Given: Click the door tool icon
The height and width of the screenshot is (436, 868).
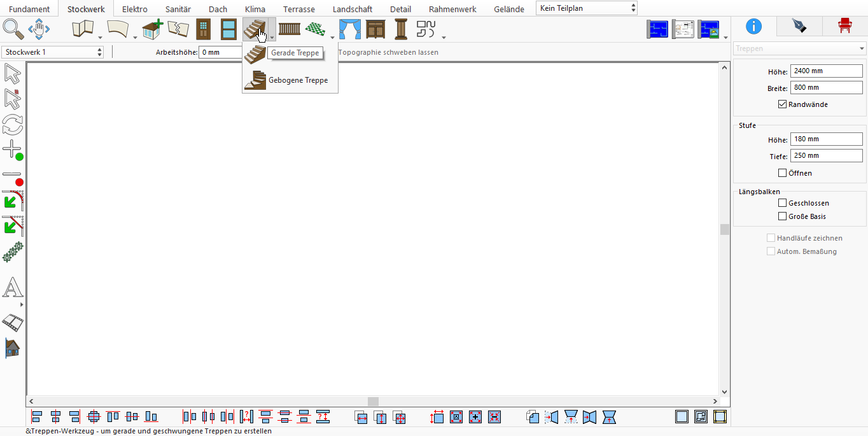Looking at the screenshot, I should coord(204,29).
